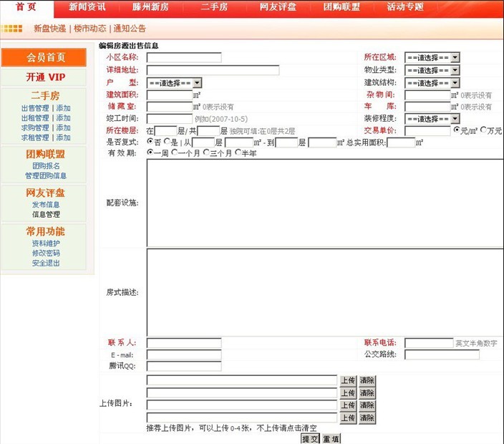Click the 重填 reset button
504x444 pixels.
(x=331, y=439)
